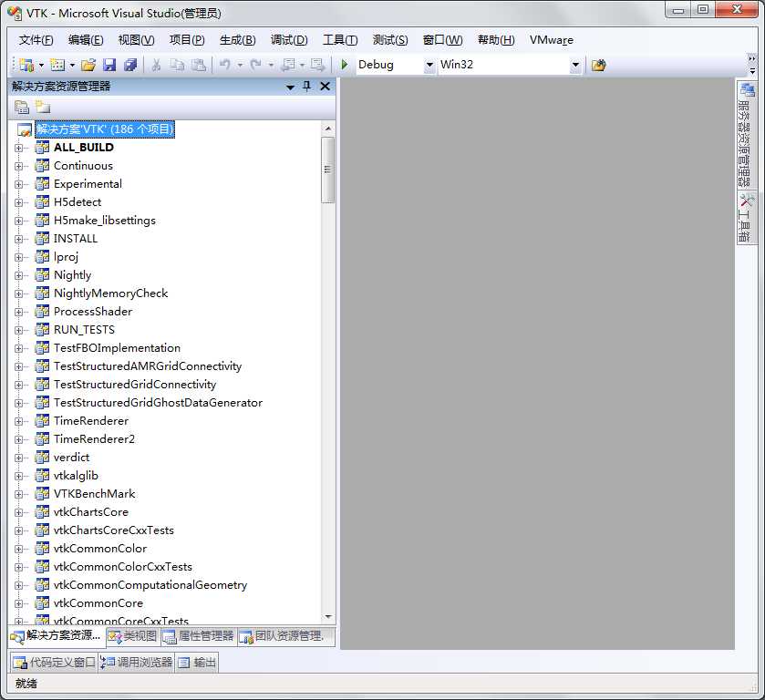Click Add New Solution Folder icon
Image resolution: width=765 pixels, height=700 pixels.
pyautogui.click(x=43, y=107)
